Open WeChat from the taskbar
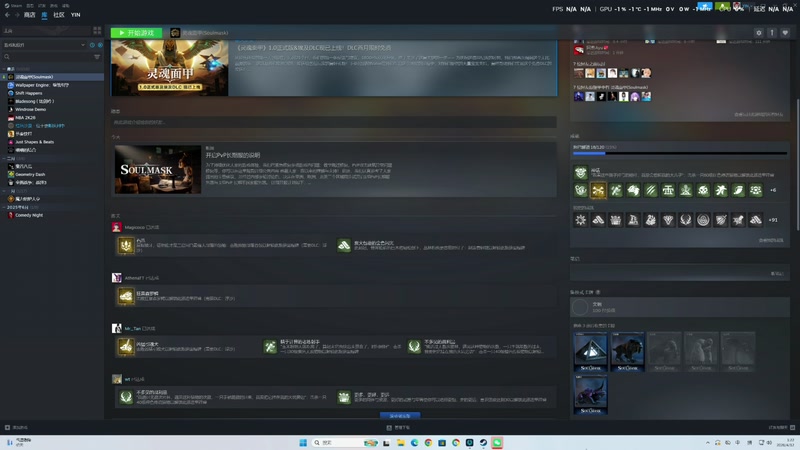The image size is (800, 450). click(x=497, y=442)
